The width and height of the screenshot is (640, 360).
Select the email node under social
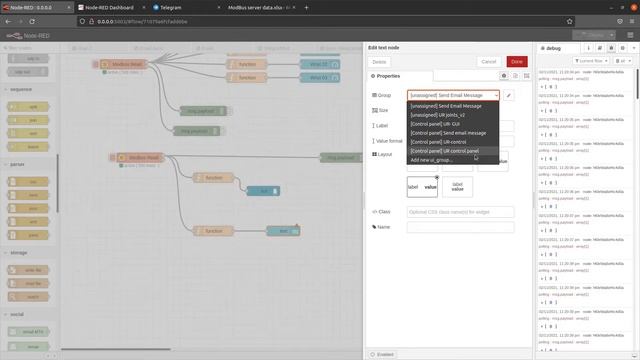(x=28, y=346)
